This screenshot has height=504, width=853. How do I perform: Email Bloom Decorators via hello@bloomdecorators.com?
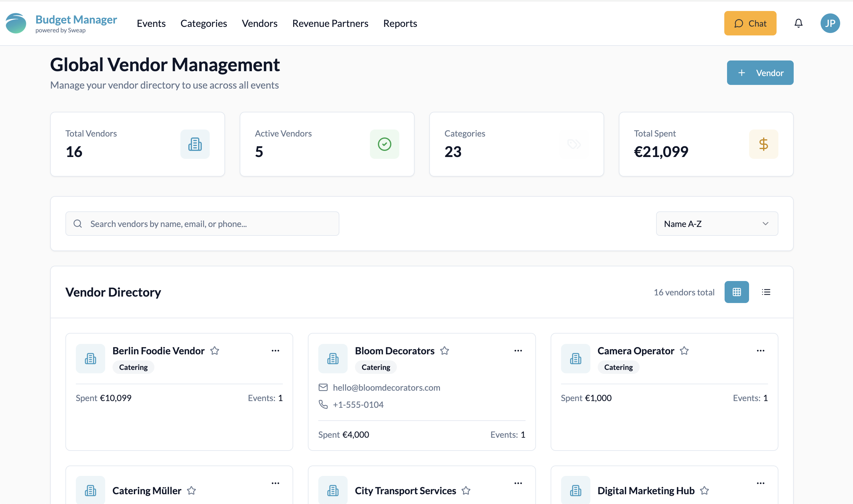[x=386, y=388]
